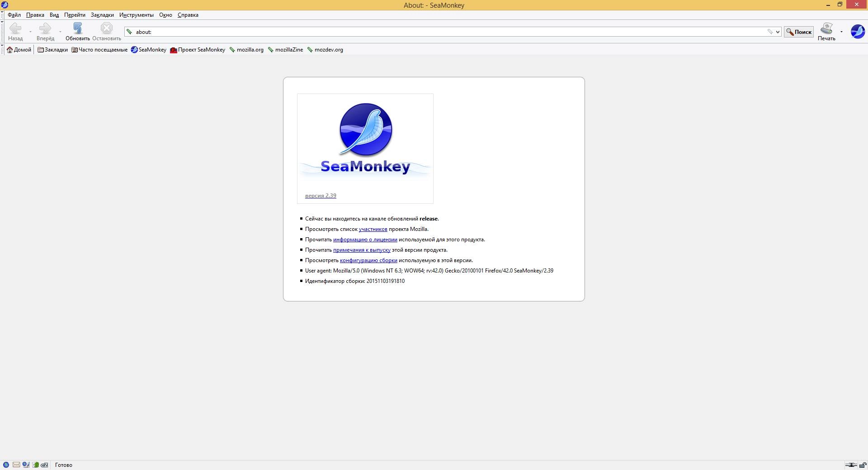Open the участников contributors link
The width and height of the screenshot is (868, 470).
373,229
